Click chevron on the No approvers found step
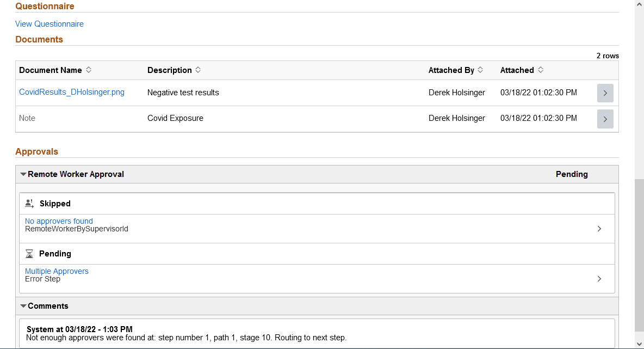The width and height of the screenshot is (644, 349). 599,228
